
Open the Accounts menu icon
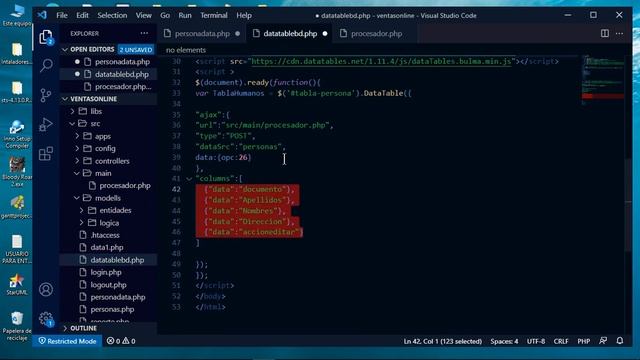46,290
